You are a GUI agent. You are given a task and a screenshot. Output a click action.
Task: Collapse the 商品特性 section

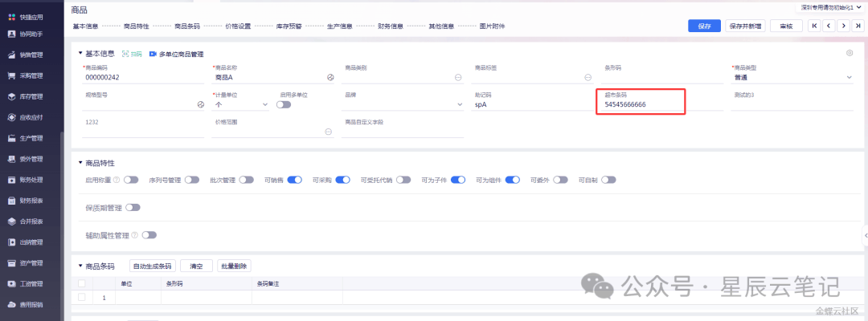80,163
